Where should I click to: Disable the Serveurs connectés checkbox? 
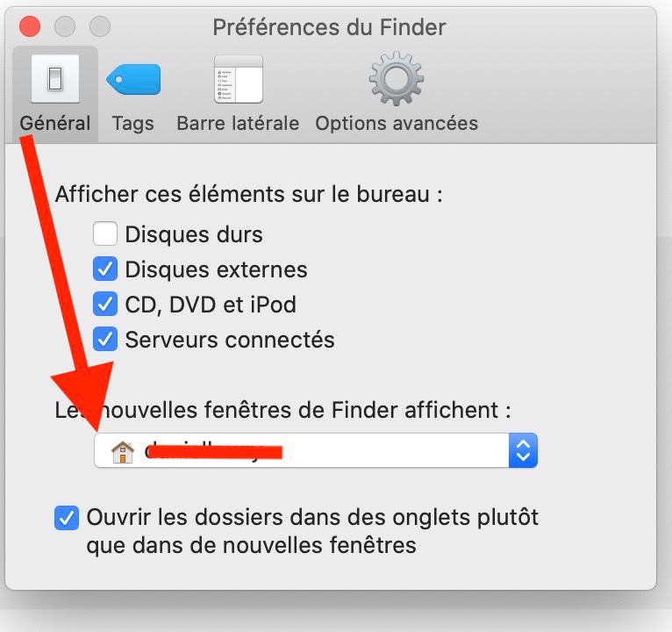pos(105,338)
